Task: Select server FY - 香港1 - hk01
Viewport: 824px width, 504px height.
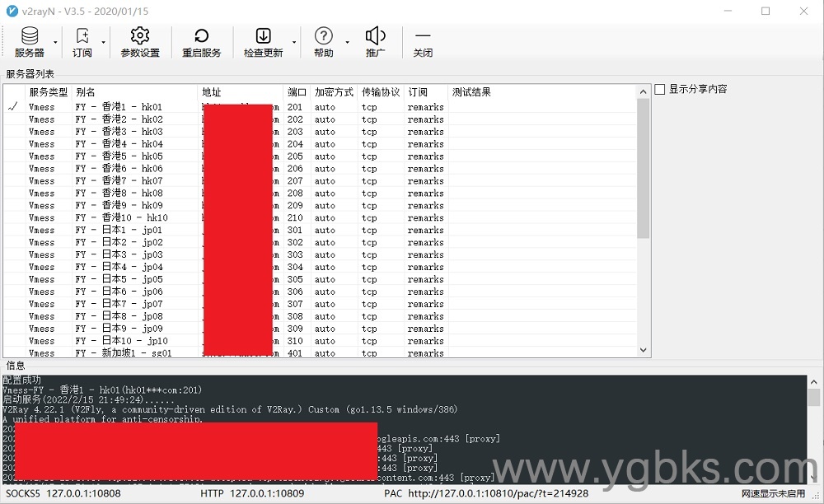Action: coord(320,106)
